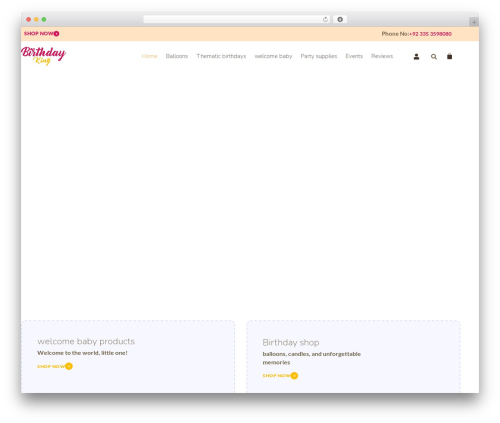Click the browser download icon beside address bar

pos(340,20)
